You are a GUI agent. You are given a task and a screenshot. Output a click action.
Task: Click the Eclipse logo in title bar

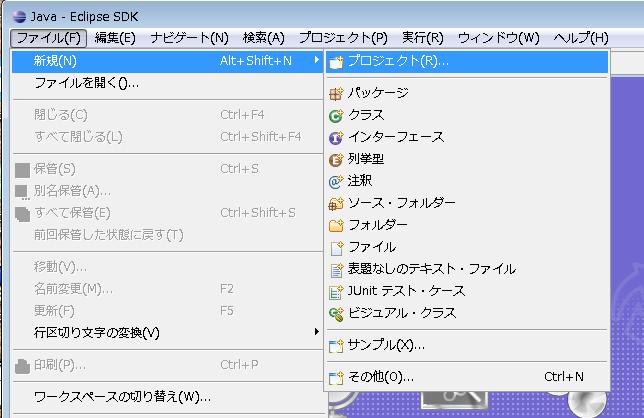pyautogui.click(x=19, y=16)
